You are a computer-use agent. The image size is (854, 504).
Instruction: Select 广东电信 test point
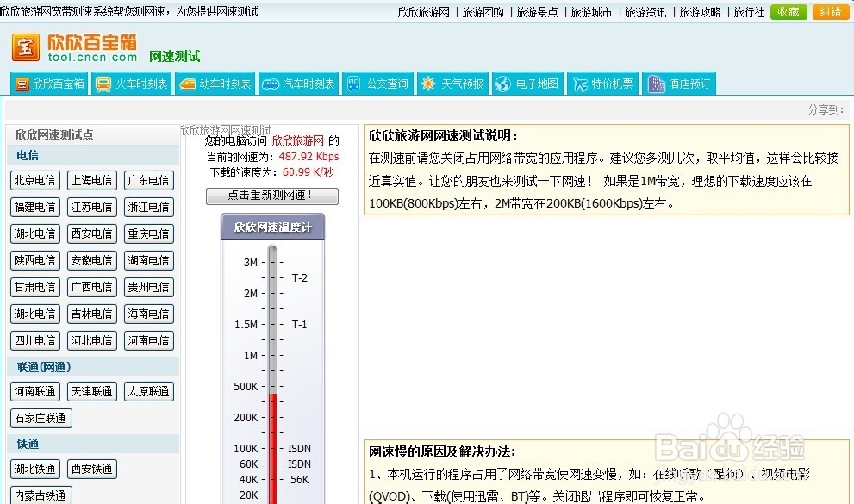click(x=149, y=180)
